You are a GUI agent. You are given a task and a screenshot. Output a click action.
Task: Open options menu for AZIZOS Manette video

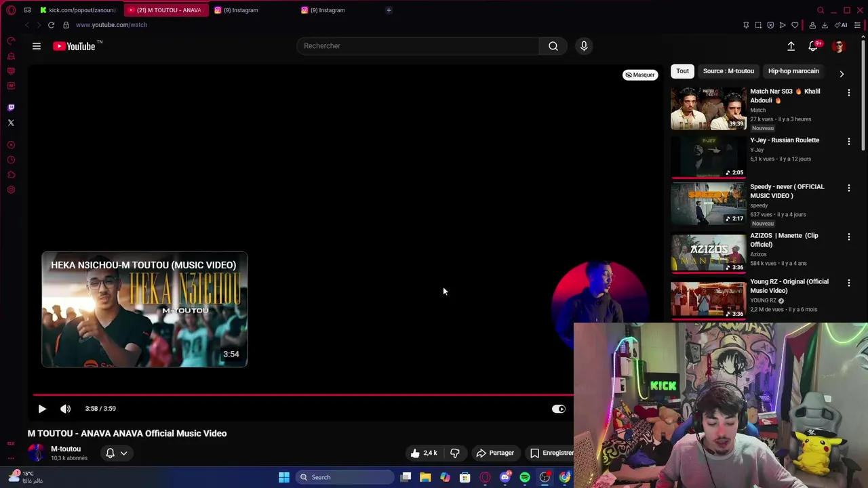[x=848, y=237]
